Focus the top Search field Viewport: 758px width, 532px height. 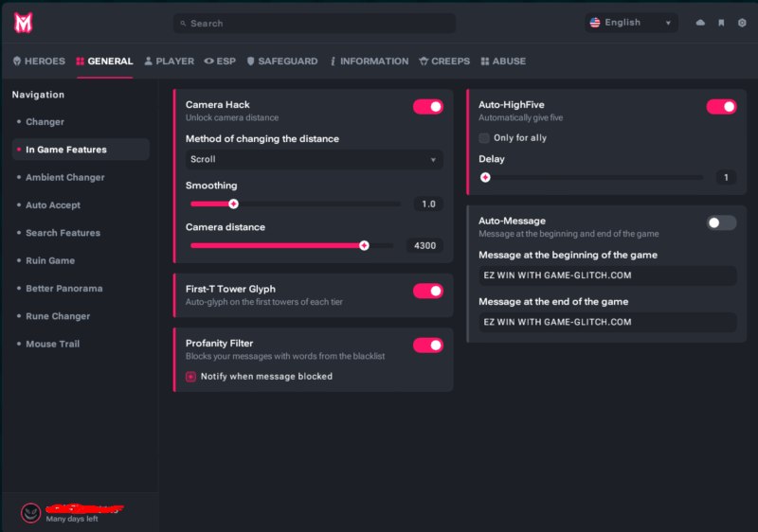[315, 23]
